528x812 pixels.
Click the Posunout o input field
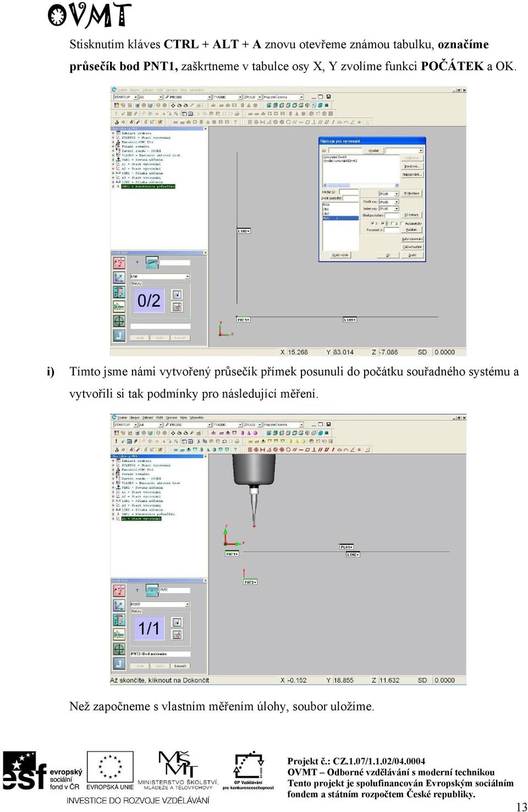[392, 230]
